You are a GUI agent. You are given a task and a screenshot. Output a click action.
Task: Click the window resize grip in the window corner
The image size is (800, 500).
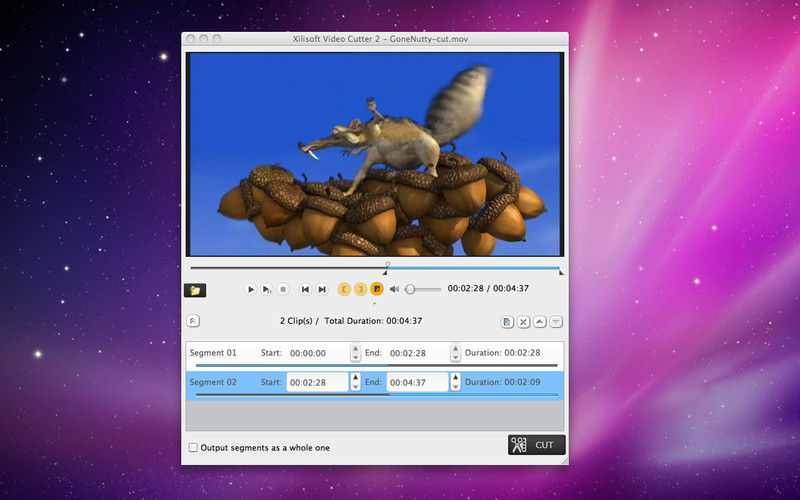565,461
